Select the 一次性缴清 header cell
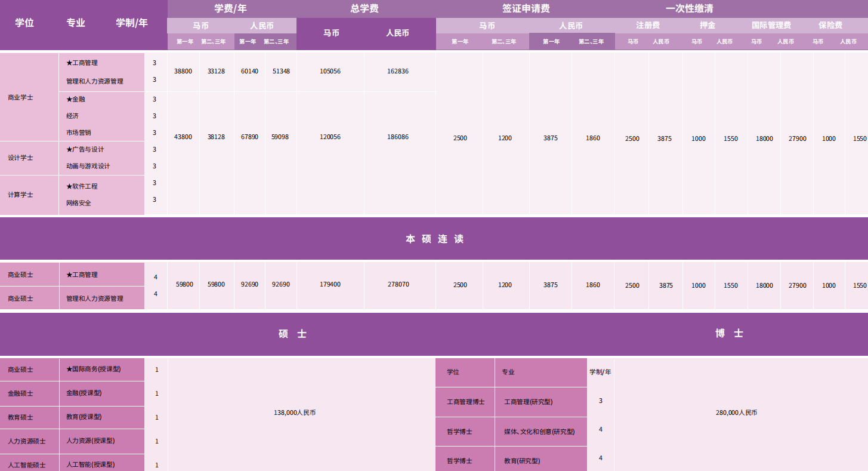Viewport: 868px width, 471px height. pyautogui.click(x=689, y=8)
